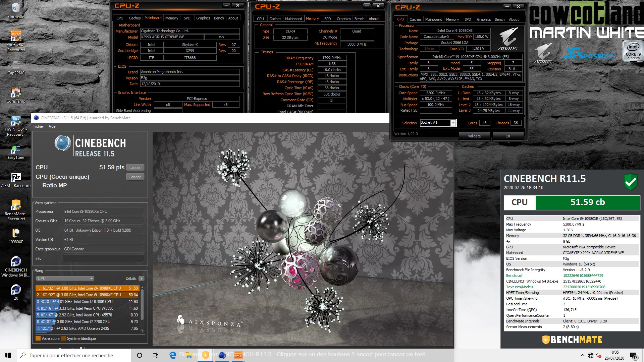Click the Votre score orange legend swatch
The width and height of the screenshot is (644, 362).
click(38, 339)
